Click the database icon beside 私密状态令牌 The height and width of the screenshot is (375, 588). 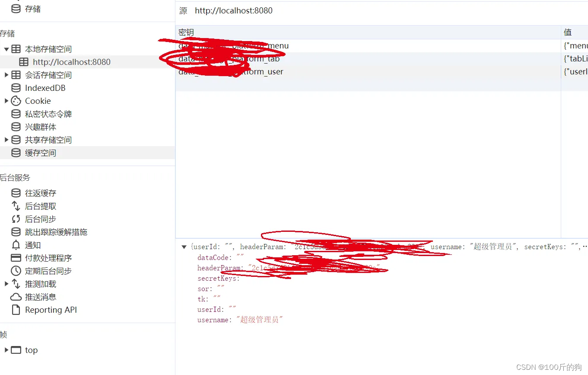tap(16, 114)
